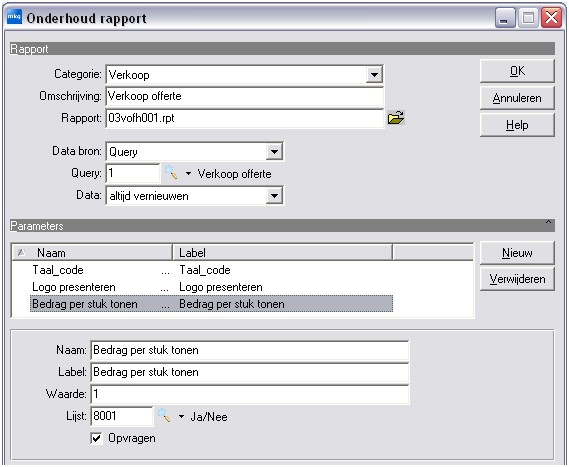The height and width of the screenshot is (467, 569).
Task: Toggle the Opvragen checkbox
Action: 96,438
